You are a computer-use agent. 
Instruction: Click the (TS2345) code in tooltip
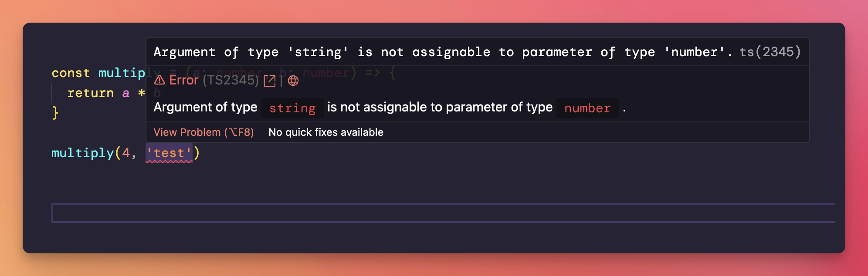pos(231,80)
